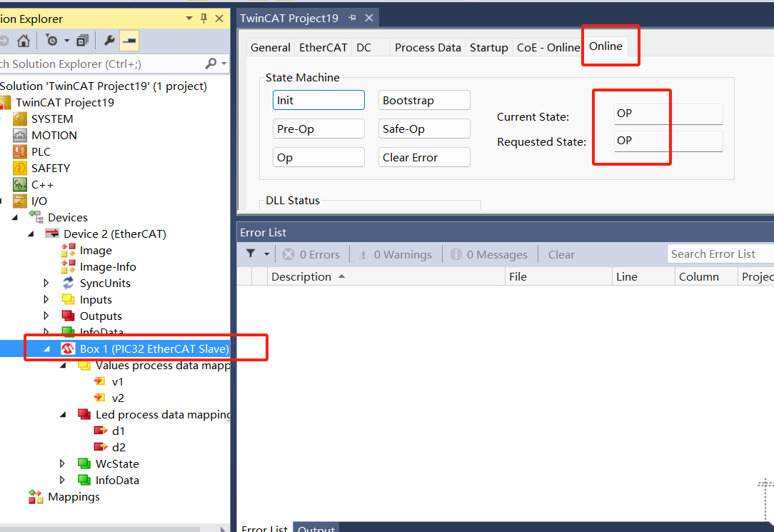This screenshot has width=774, height=532.
Task: Expand the Inputs node
Action: click(x=46, y=299)
